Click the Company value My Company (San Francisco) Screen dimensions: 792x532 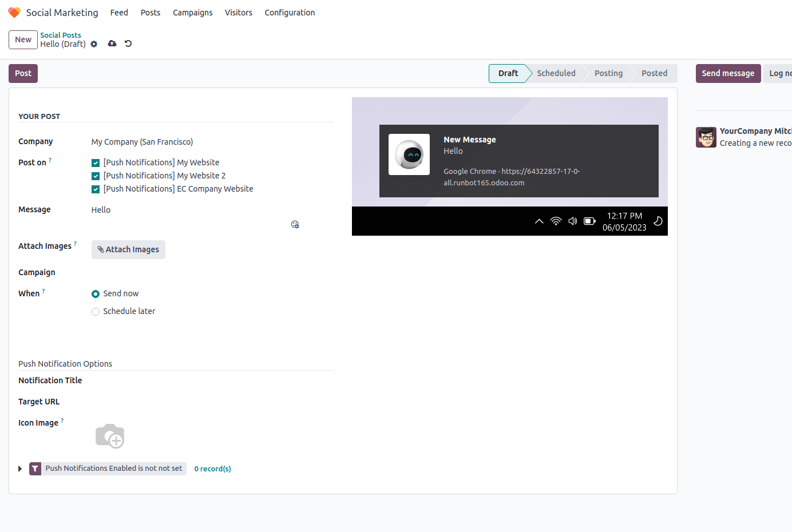click(142, 142)
